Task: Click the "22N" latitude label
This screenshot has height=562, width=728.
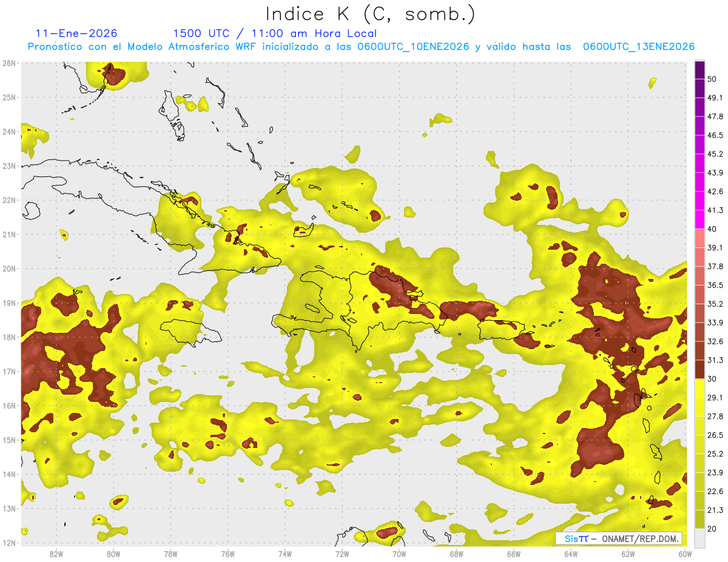Action: [x=9, y=200]
